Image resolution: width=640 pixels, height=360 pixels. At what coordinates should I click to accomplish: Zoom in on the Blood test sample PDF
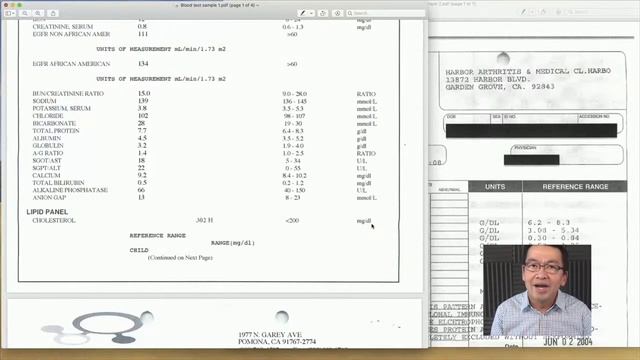[38, 13]
